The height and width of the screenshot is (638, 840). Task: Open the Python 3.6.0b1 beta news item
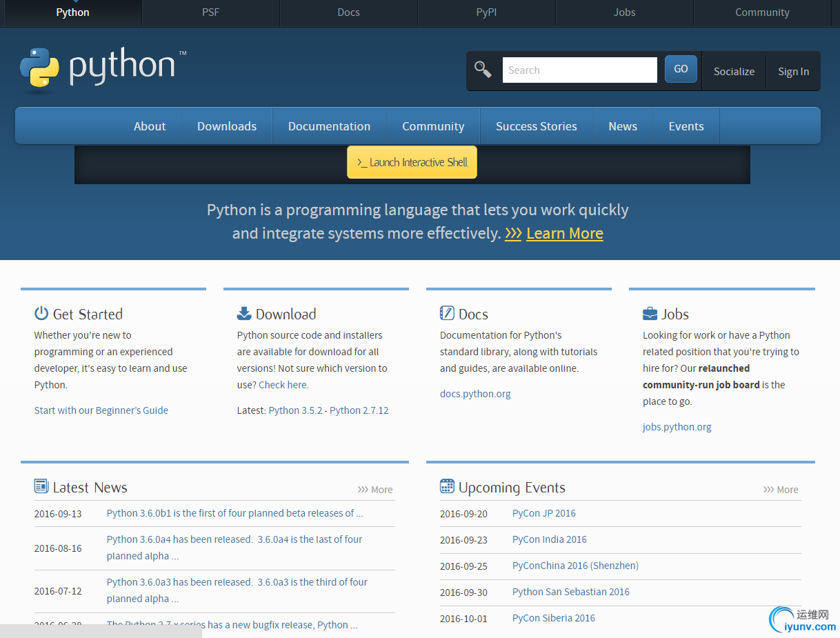[234, 513]
